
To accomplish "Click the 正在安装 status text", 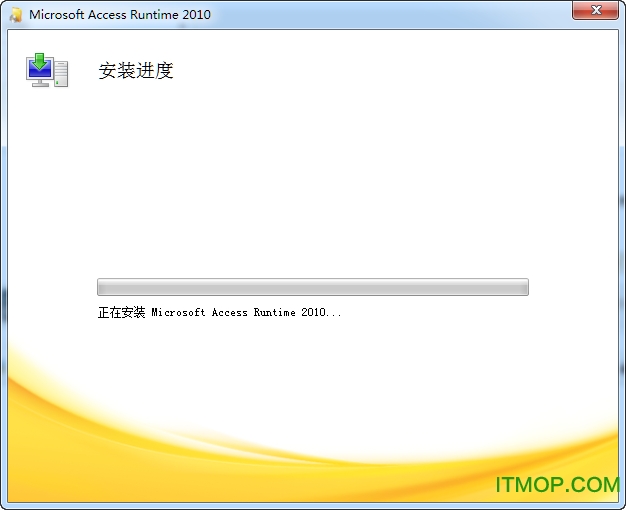I will (x=121, y=312).
